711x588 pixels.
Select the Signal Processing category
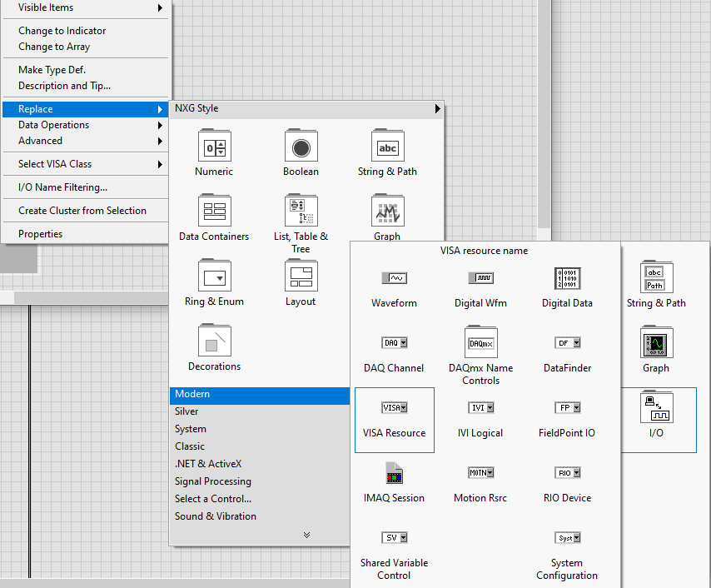[x=260, y=481]
